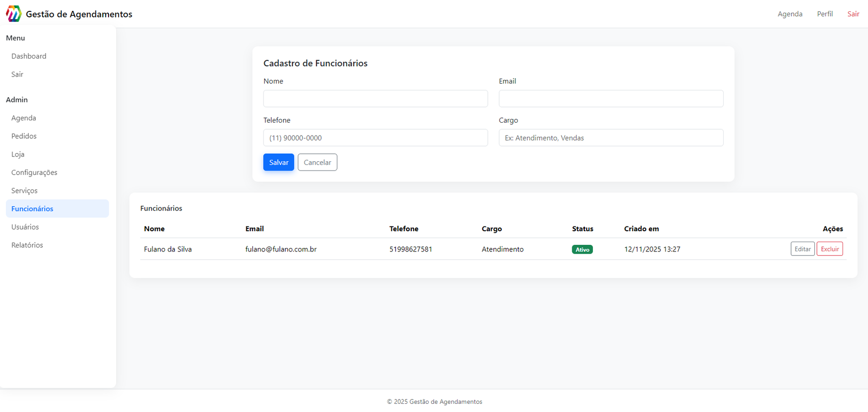The height and width of the screenshot is (412, 868).
Task: Navigate to Serviços in the sidebar
Action: (x=24, y=191)
